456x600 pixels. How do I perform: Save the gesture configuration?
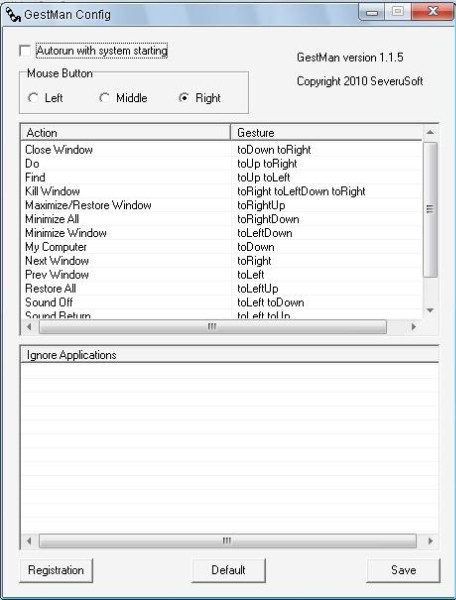click(x=403, y=570)
